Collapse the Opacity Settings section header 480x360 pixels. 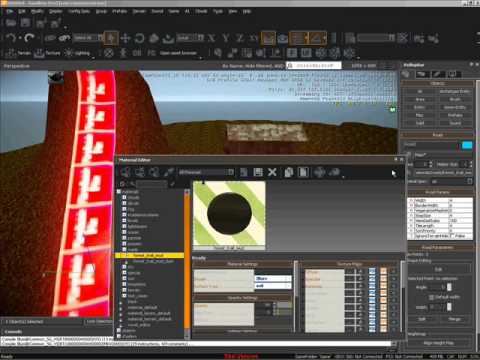coord(243,298)
